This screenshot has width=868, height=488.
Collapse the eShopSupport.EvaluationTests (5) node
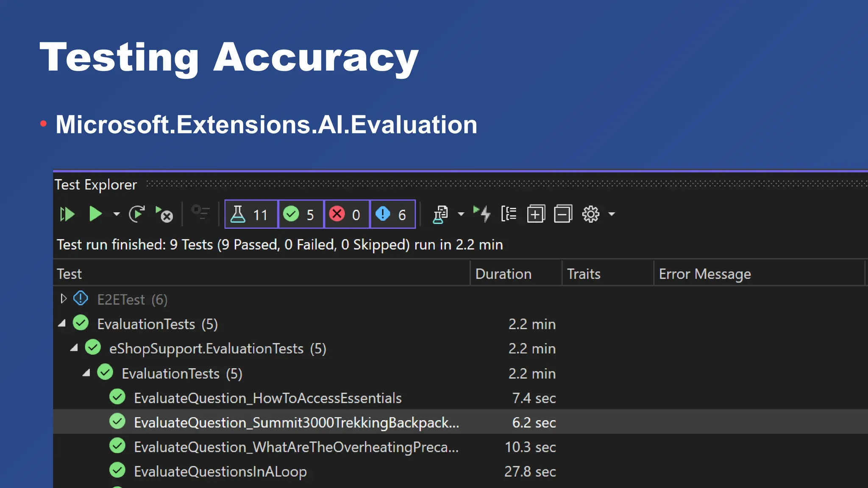74,348
